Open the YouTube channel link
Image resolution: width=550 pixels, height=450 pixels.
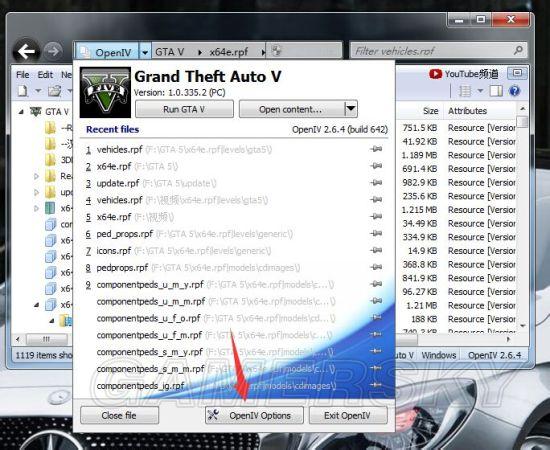click(x=464, y=74)
